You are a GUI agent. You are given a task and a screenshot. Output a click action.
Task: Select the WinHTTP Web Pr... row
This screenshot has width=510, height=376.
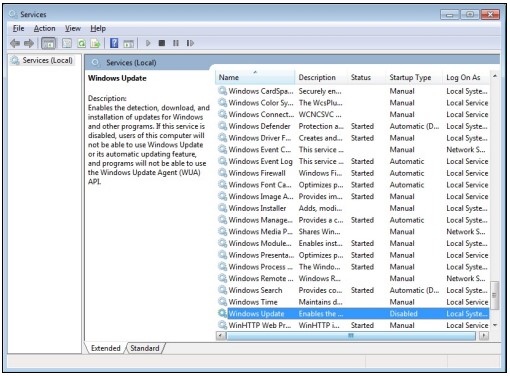tap(353, 325)
